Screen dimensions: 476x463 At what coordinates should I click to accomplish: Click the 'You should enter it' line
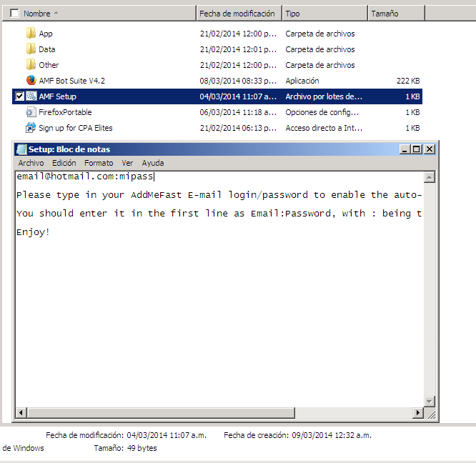point(219,214)
